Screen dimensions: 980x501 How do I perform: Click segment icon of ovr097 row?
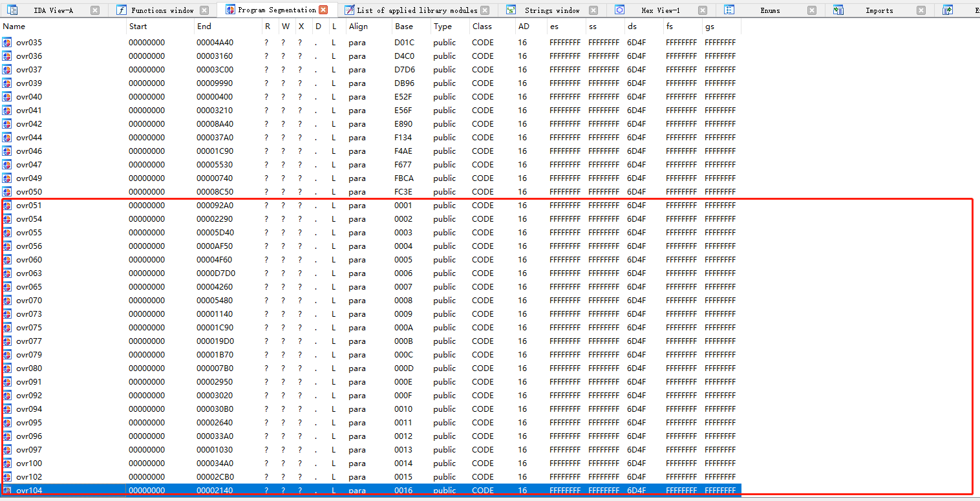pos(7,450)
